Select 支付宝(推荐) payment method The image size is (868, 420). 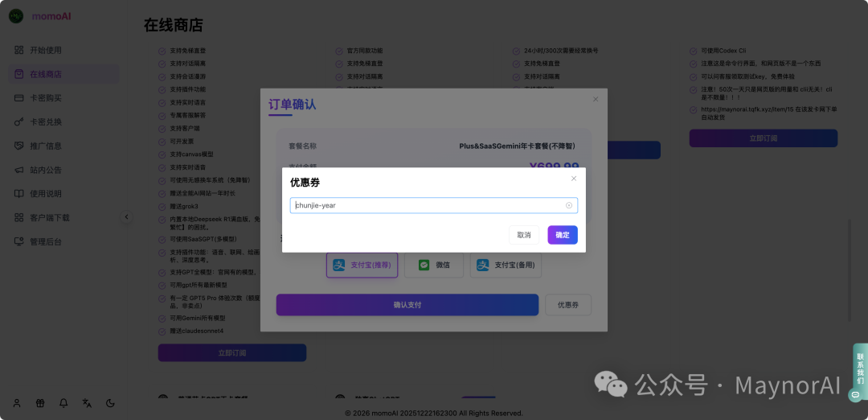pyautogui.click(x=362, y=266)
